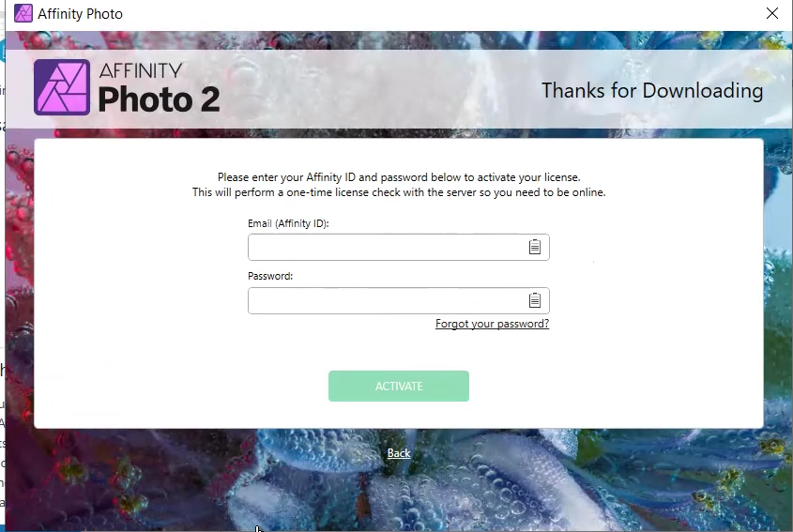Focus the Email (Affinity ID) input field
793x532 pixels.
[385, 248]
